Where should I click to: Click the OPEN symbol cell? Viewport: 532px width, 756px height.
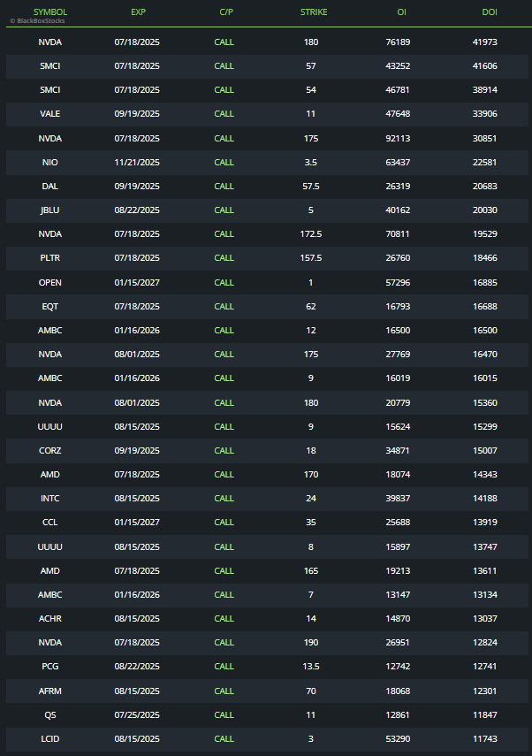(x=50, y=283)
